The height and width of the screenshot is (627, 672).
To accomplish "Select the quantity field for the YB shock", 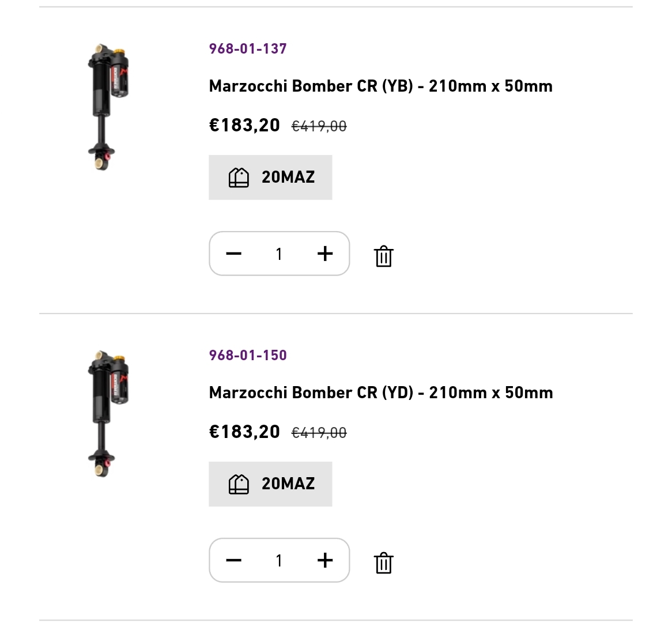I will click(x=279, y=254).
